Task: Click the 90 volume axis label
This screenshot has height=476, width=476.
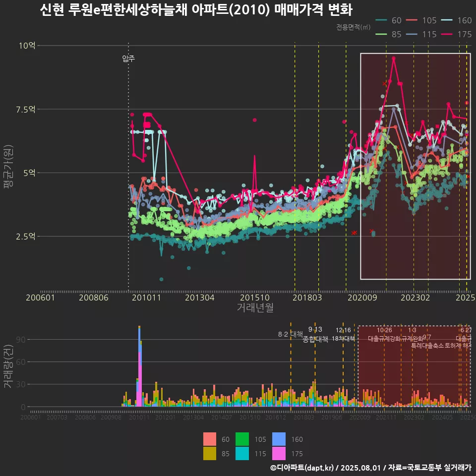Action: 21,339
